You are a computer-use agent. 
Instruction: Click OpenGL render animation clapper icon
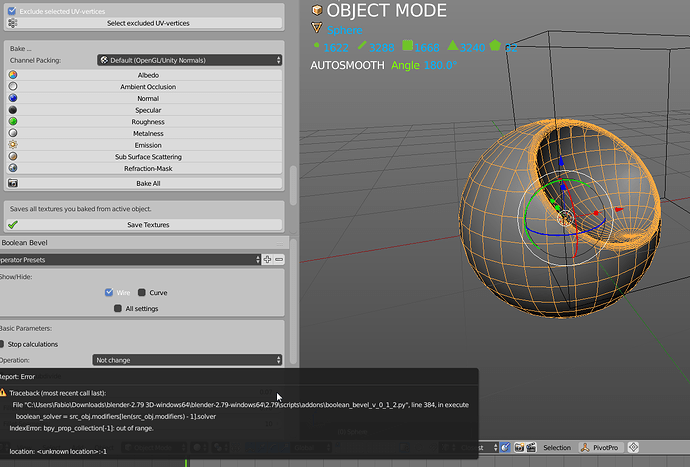[x=531, y=447]
